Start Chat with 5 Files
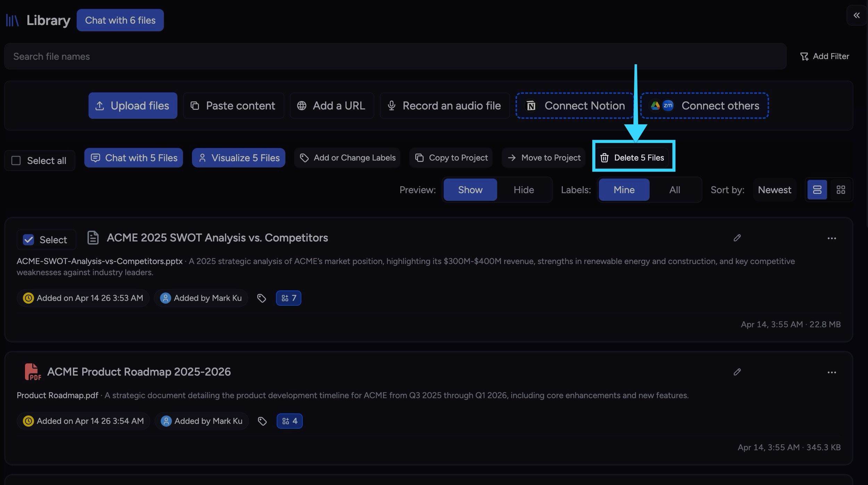The width and height of the screenshot is (868, 485). [134, 158]
